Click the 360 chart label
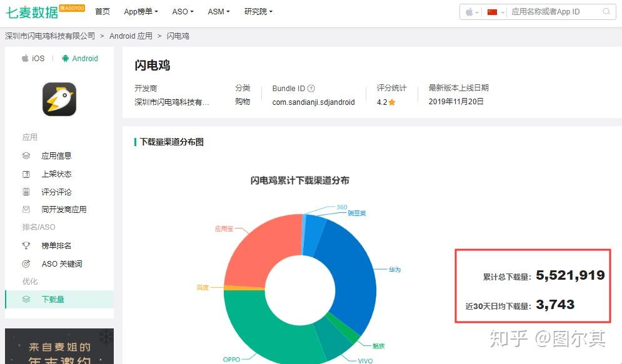Viewport: 622px width, 364px height. (x=341, y=207)
